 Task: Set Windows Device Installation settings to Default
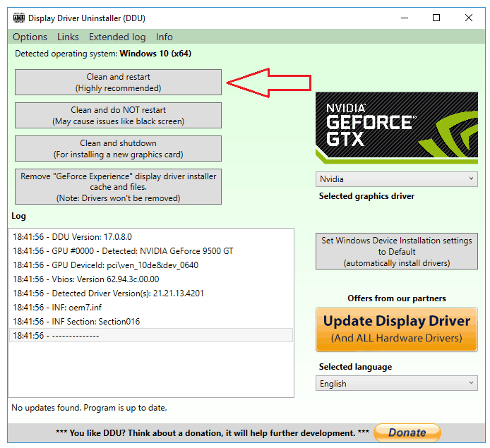click(396, 252)
